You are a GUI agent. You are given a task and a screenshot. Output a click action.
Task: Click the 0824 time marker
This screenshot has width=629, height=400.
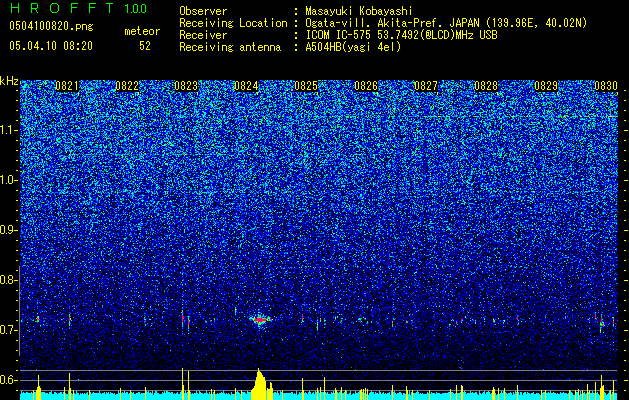(x=246, y=86)
